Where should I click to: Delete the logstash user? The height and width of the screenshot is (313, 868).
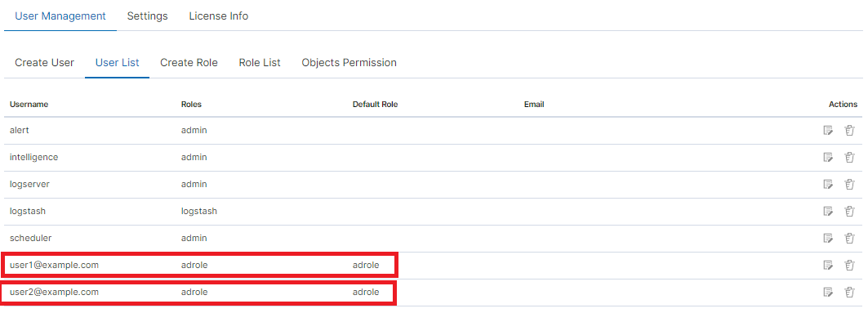coord(849,211)
